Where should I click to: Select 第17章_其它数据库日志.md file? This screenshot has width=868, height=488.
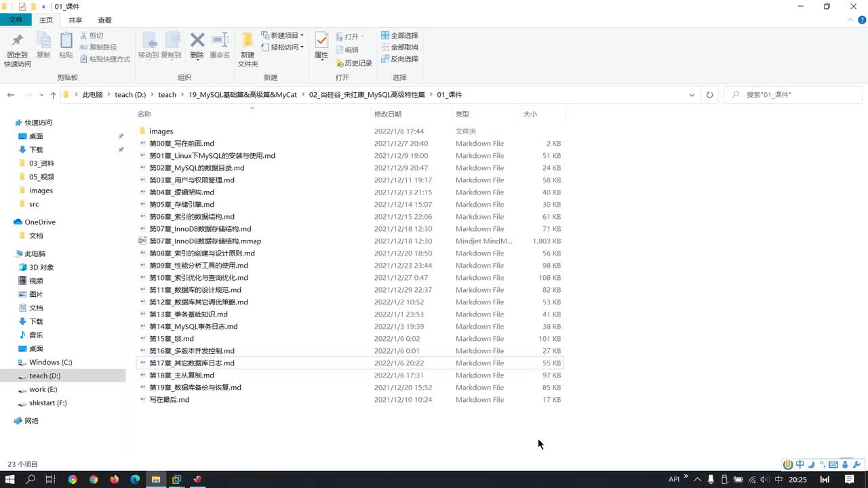click(x=192, y=363)
